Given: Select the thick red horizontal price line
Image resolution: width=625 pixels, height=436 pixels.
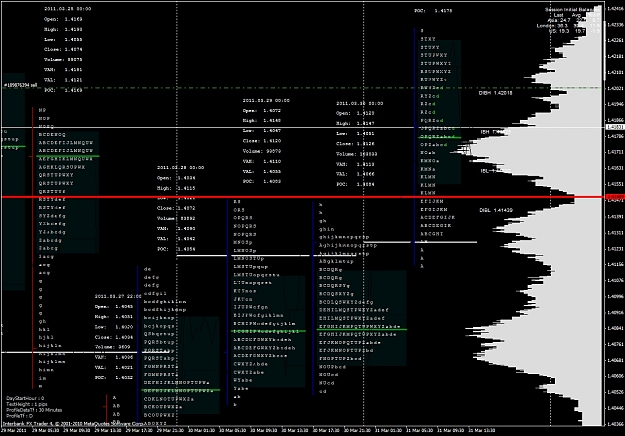Looking at the screenshot, I should (x=303, y=197).
